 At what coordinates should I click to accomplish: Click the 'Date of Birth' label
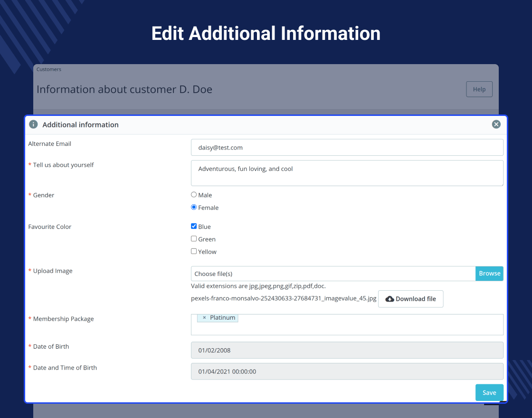click(51, 346)
